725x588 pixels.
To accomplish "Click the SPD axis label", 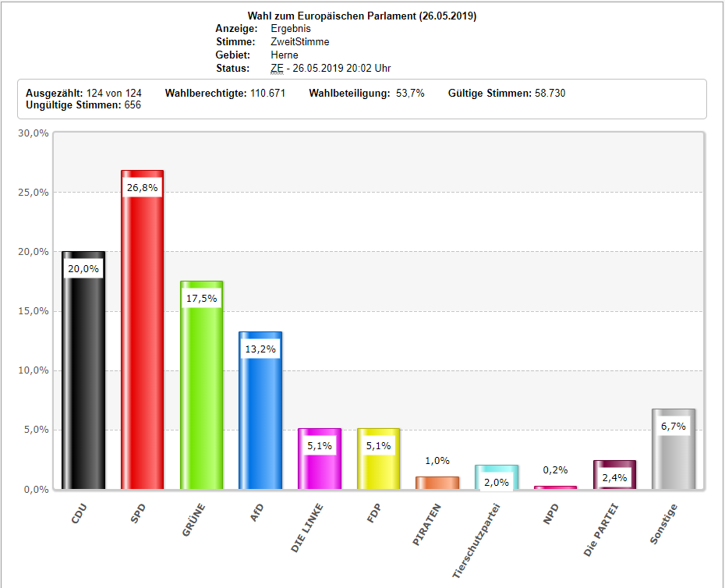I will pyautogui.click(x=138, y=514).
